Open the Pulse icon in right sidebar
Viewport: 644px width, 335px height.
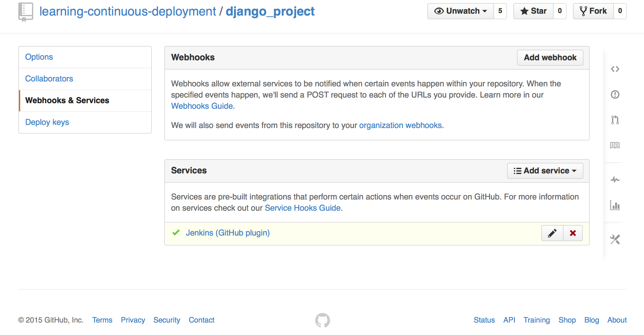[x=615, y=179]
